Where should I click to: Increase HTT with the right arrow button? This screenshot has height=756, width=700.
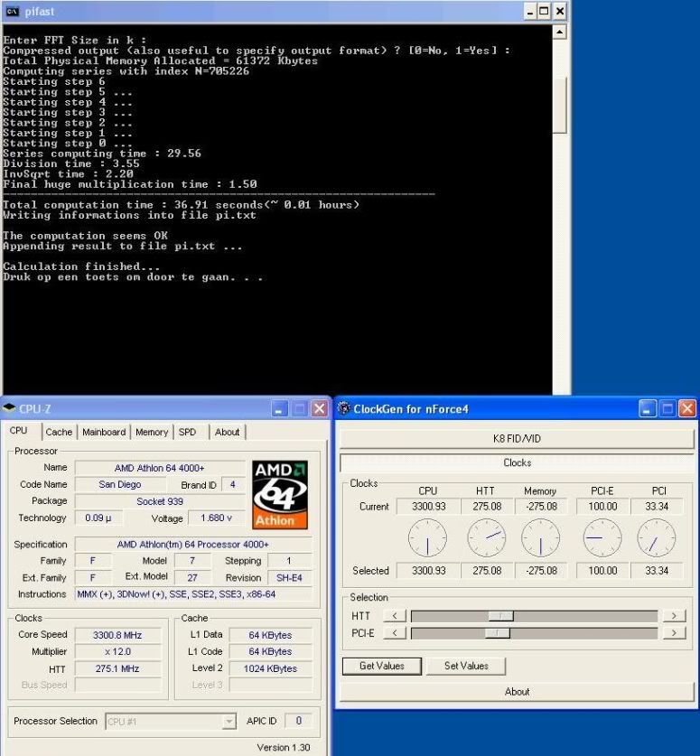point(674,616)
